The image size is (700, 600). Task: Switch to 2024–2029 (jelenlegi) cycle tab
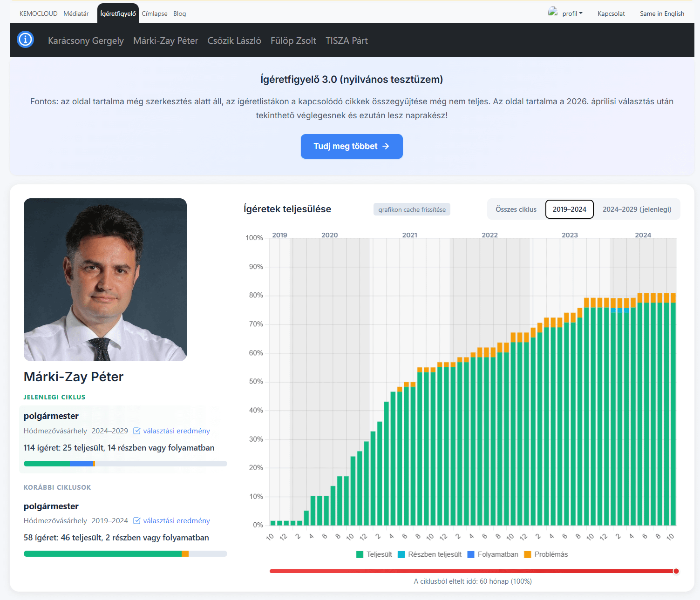point(637,209)
